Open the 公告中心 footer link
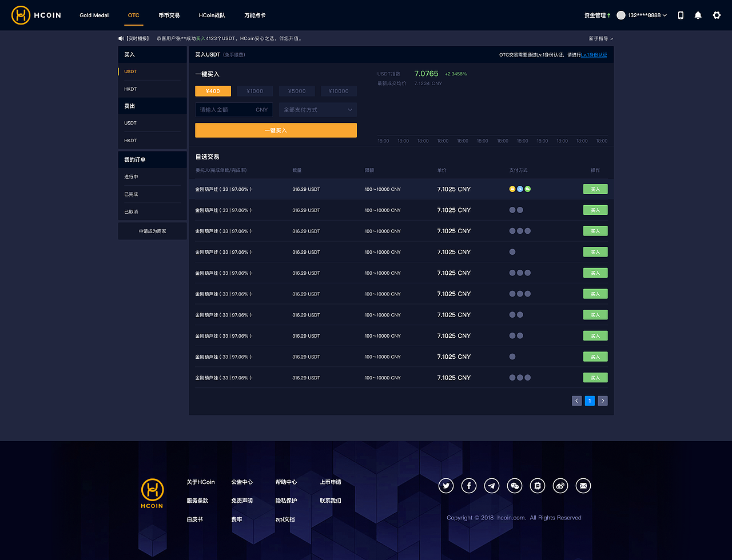 [242, 482]
